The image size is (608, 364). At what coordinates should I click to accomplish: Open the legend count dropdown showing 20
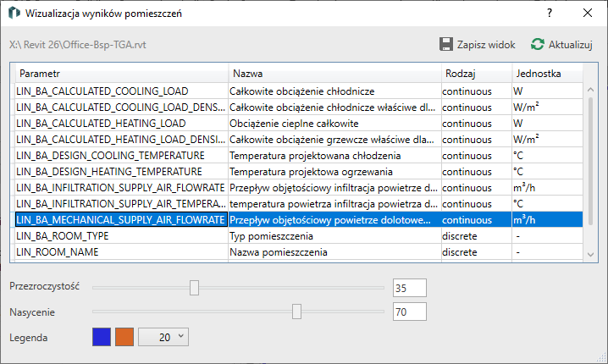(x=164, y=337)
